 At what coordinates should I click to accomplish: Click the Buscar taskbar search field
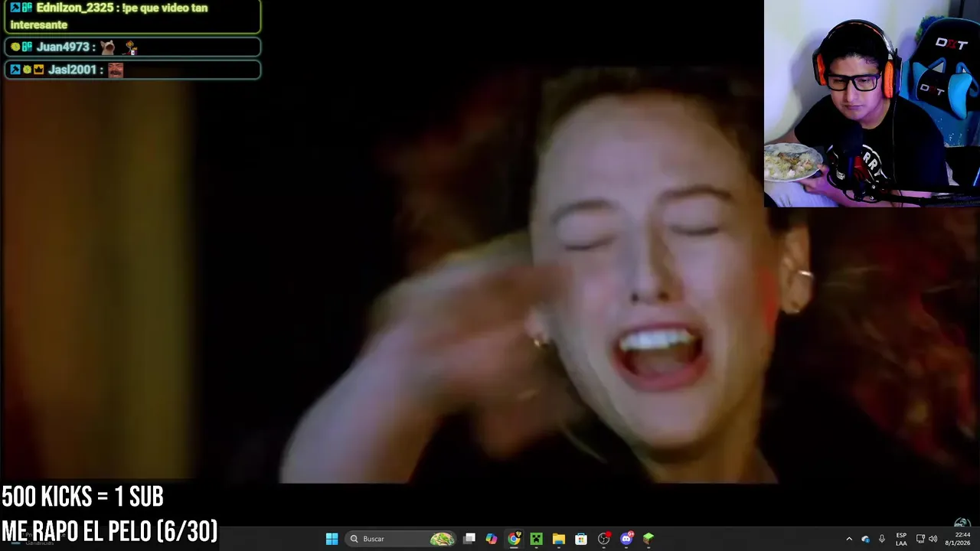[401, 539]
